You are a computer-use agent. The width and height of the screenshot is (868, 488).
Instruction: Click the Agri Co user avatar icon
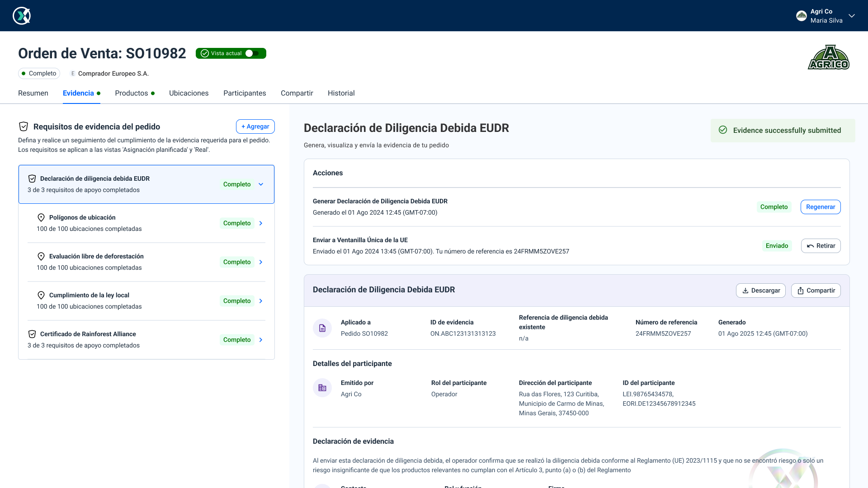pyautogui.click(x=802, y=16)
